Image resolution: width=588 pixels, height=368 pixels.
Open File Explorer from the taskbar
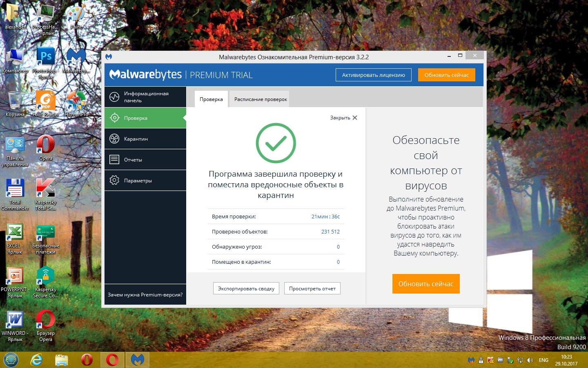coord(62,360)
